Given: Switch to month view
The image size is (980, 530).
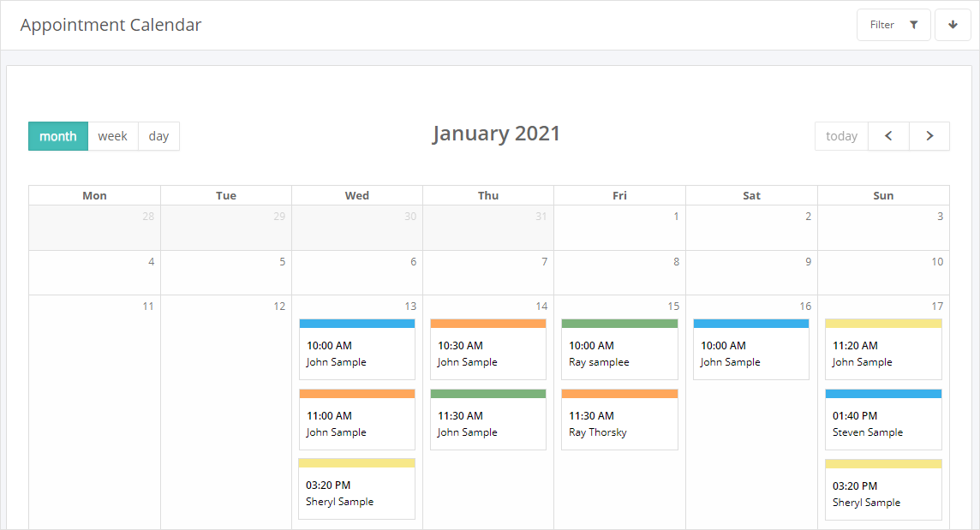Looking at the screenshot, I should pyautogui.click(x=58, y=136).
